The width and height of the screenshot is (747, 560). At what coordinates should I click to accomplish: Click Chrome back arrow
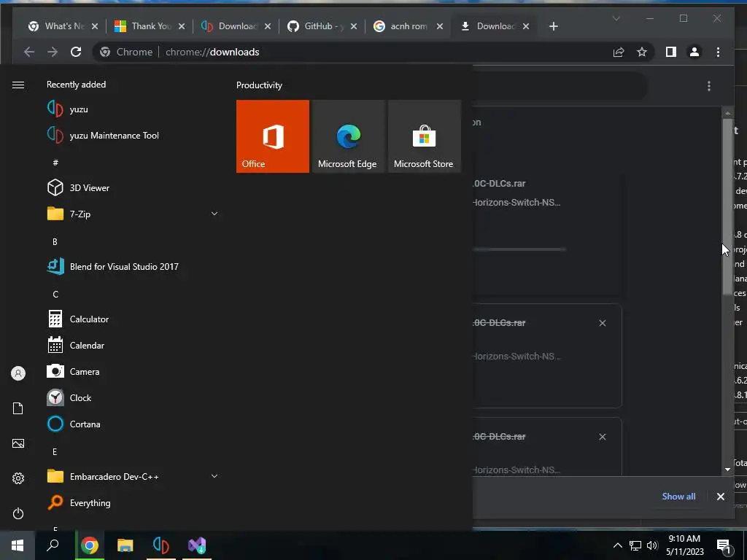click(29, 52)
